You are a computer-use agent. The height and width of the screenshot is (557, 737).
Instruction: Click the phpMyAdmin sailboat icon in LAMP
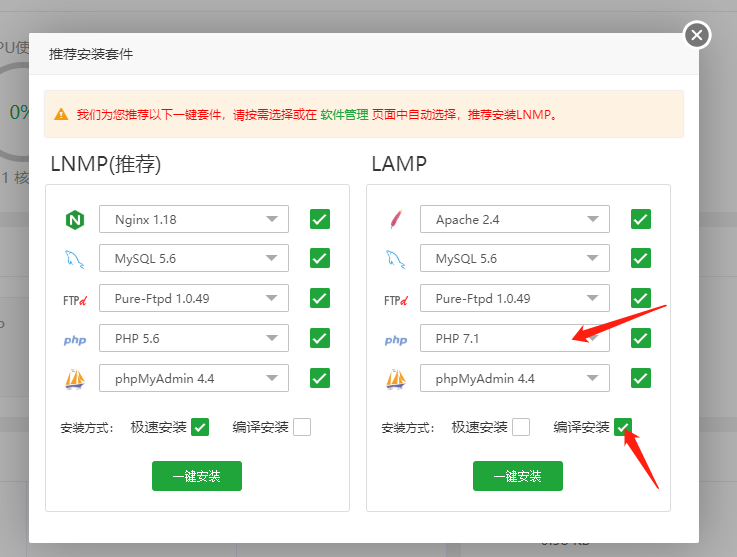tap(396, 379)
